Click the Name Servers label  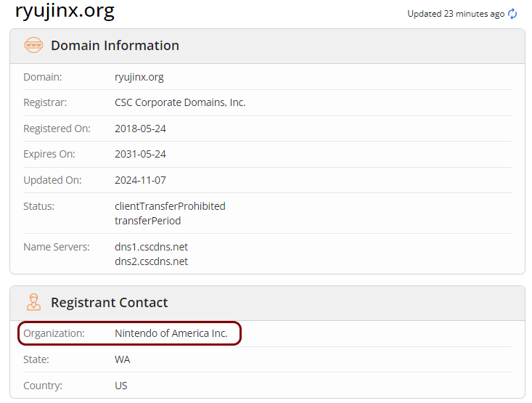tap(57, 247)
